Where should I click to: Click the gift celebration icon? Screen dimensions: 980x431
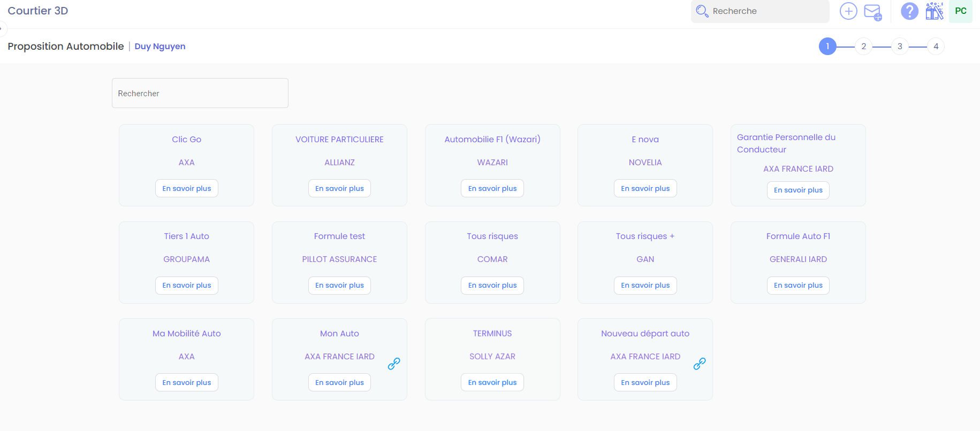tap(935, 11)
